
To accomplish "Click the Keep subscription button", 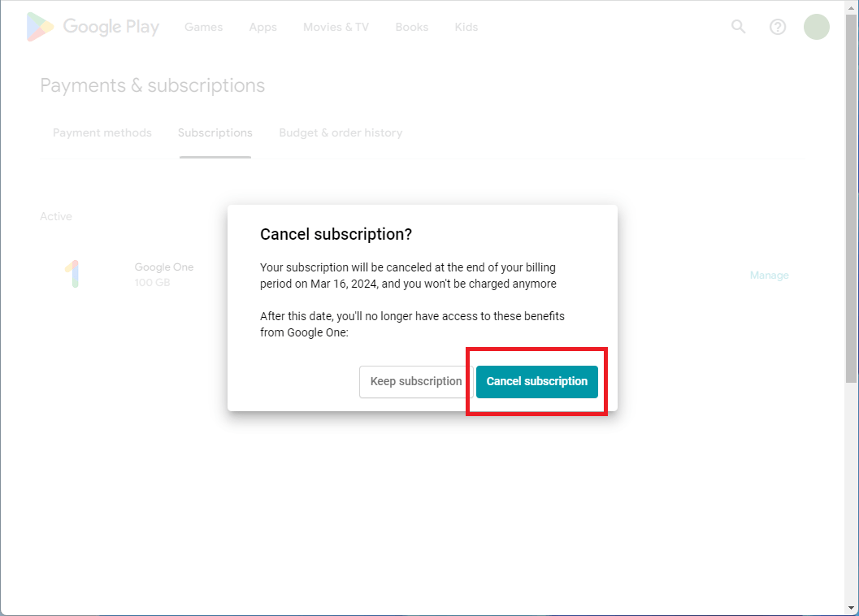I will (415, 381).
